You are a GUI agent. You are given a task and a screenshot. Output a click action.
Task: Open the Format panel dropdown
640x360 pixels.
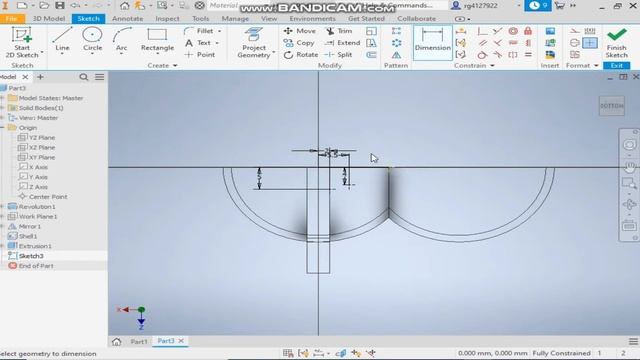582,65
